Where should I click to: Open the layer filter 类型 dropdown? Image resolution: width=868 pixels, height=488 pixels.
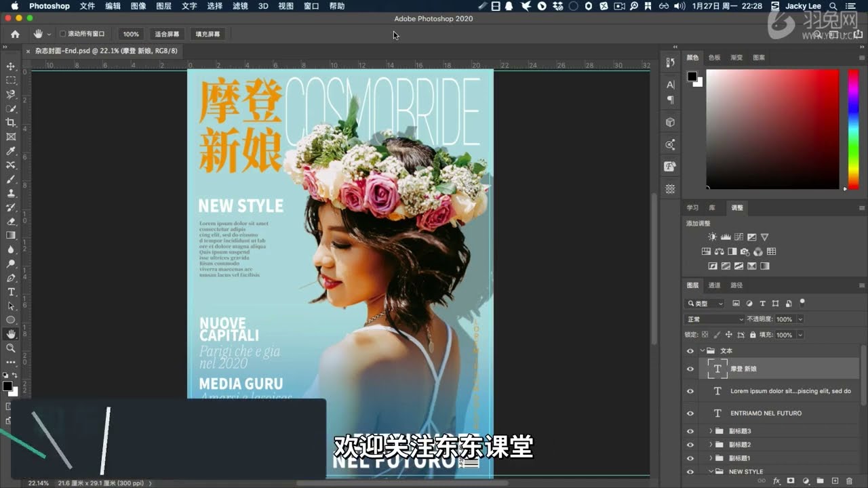(x=705, y=304)
